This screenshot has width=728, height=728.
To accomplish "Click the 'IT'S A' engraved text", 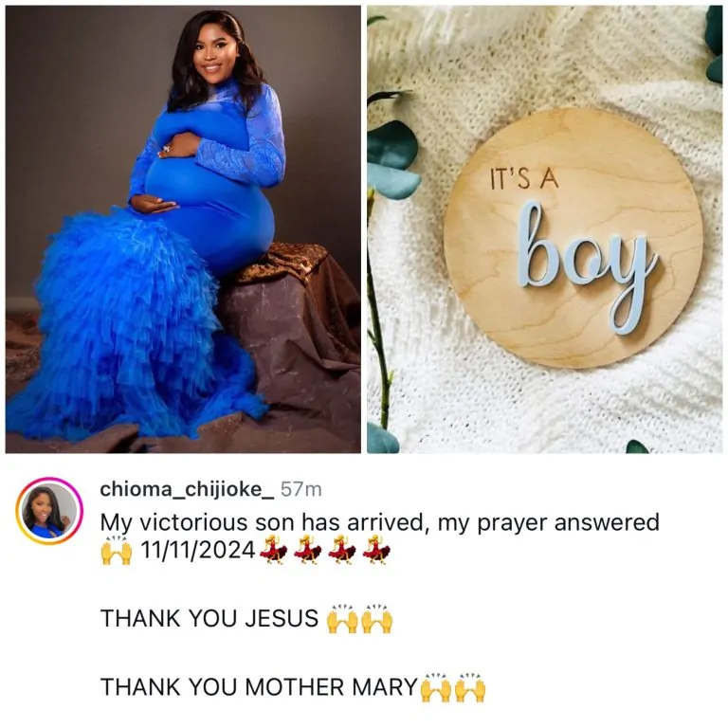I will point(524,178).
